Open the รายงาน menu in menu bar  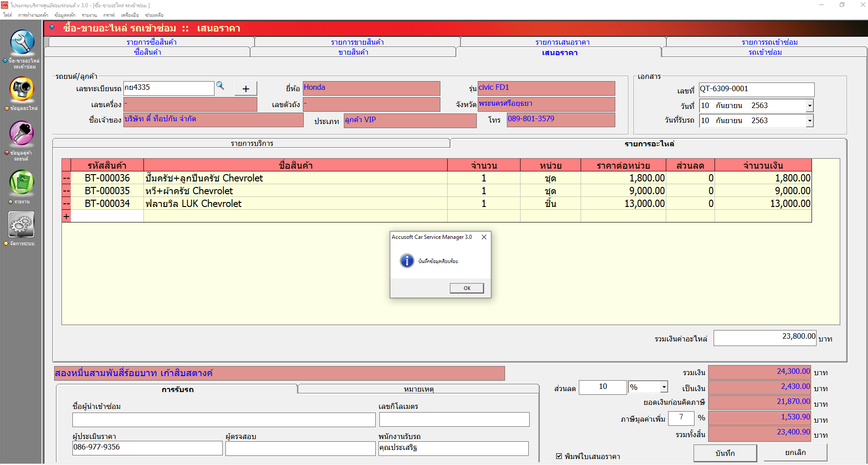pyautogui.click(x=89, y=15)
